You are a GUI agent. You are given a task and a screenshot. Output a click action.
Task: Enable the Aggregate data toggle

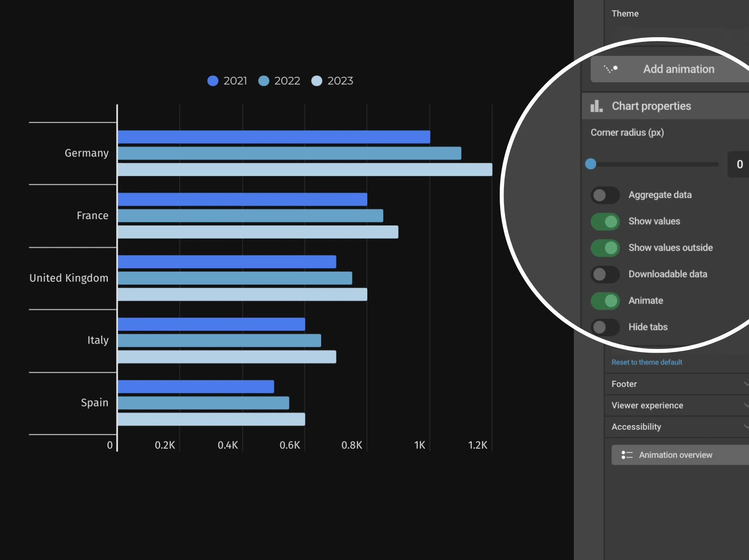click(x=605, y=195)
